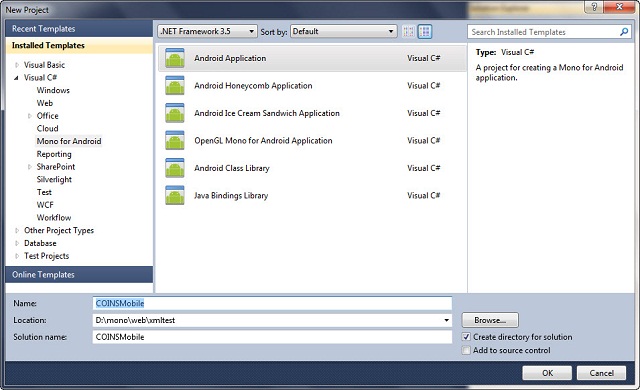Click the Android Honeycomb Application icon
The width and height of the screenshot is (640, 390).
[175, 86]
